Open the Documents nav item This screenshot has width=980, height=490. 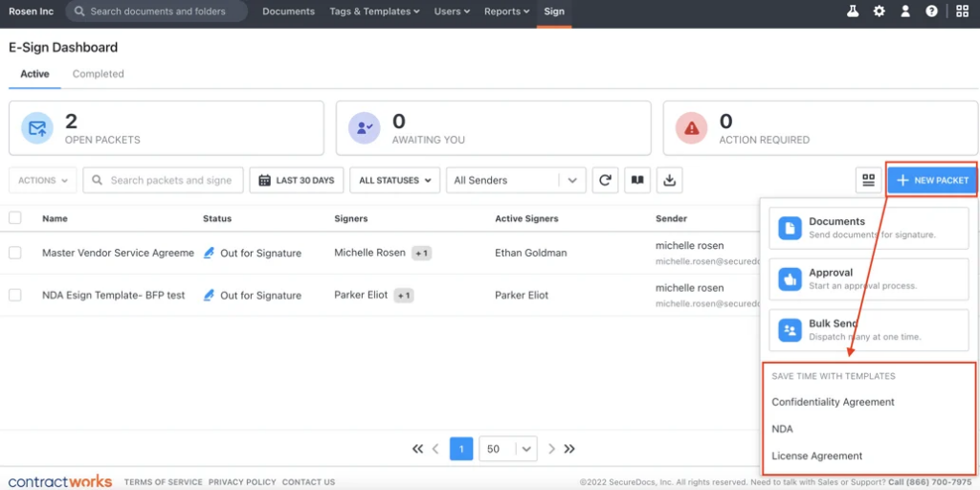click(x=288, y=11)
